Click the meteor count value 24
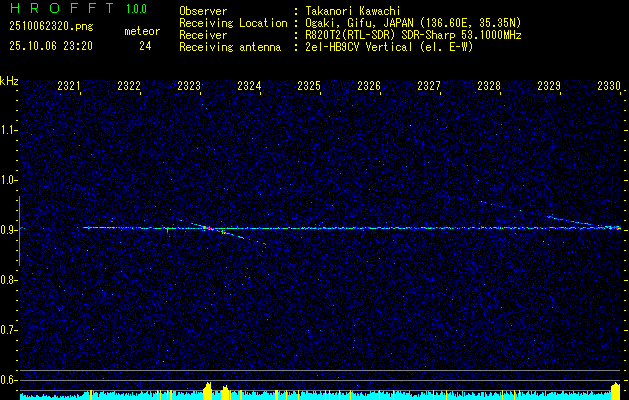Screen dimensions: 629x400 145,46
